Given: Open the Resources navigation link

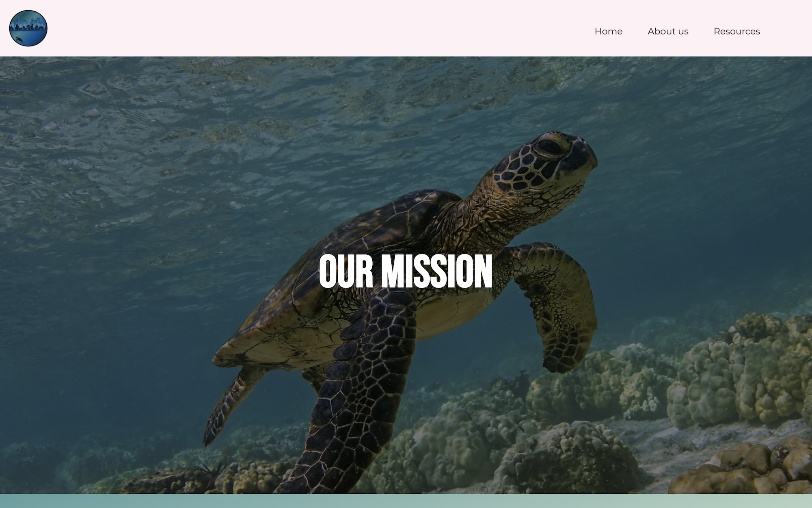Looking at the screenshot, I should [x=736, y=31].
